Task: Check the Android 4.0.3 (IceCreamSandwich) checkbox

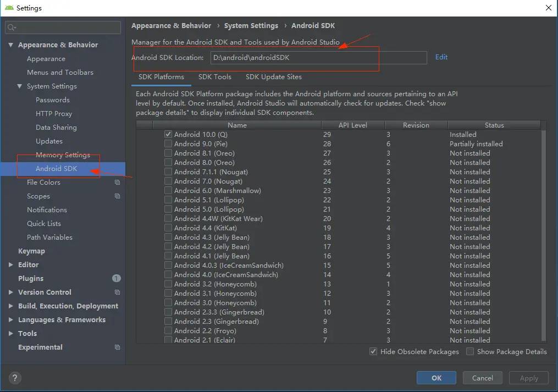Action: pyautogui.click(x=168, y=265)
